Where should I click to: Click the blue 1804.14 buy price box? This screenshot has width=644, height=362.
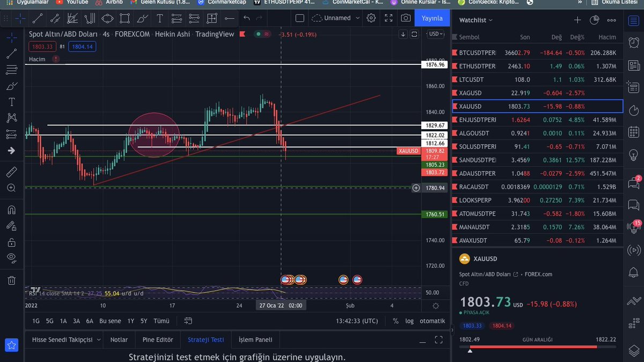coord(82,47)
